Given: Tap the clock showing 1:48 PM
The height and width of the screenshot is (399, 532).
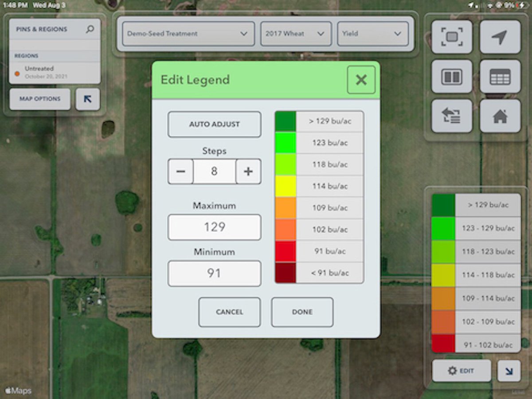Looking at the screenshot, I should (x=15, y=5).
